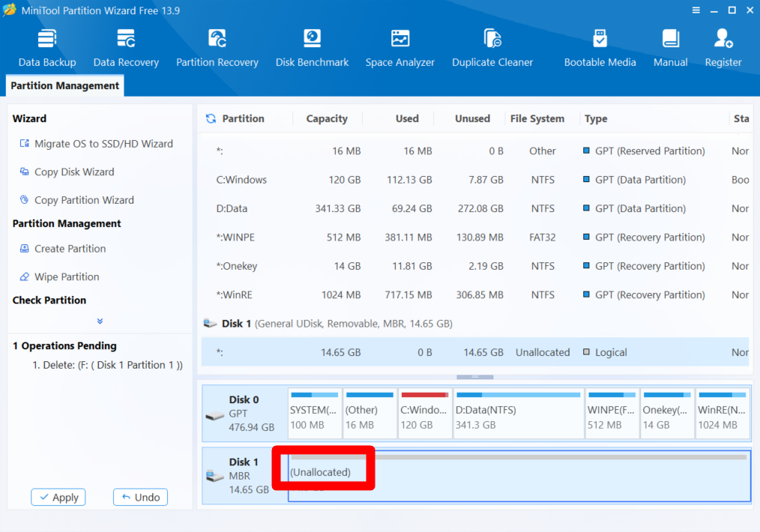Choose Create Partition in sidebar
The height and width of the screenshot is (532, 760).
click(x=63, y=249)
